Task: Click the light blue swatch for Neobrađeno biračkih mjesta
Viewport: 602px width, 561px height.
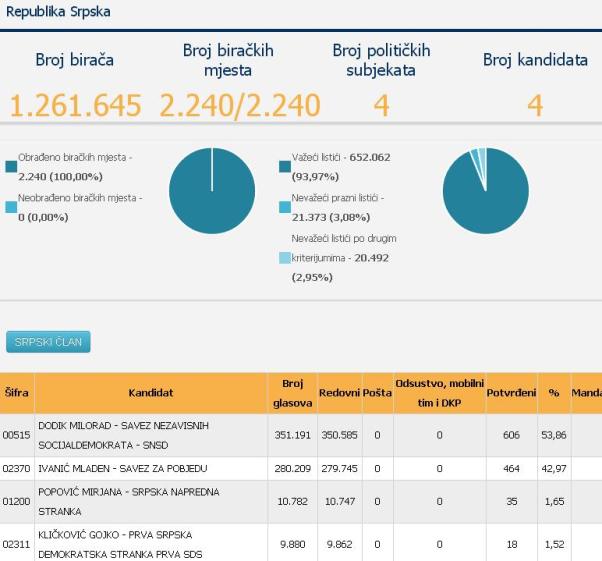Action: pos(10,206)
